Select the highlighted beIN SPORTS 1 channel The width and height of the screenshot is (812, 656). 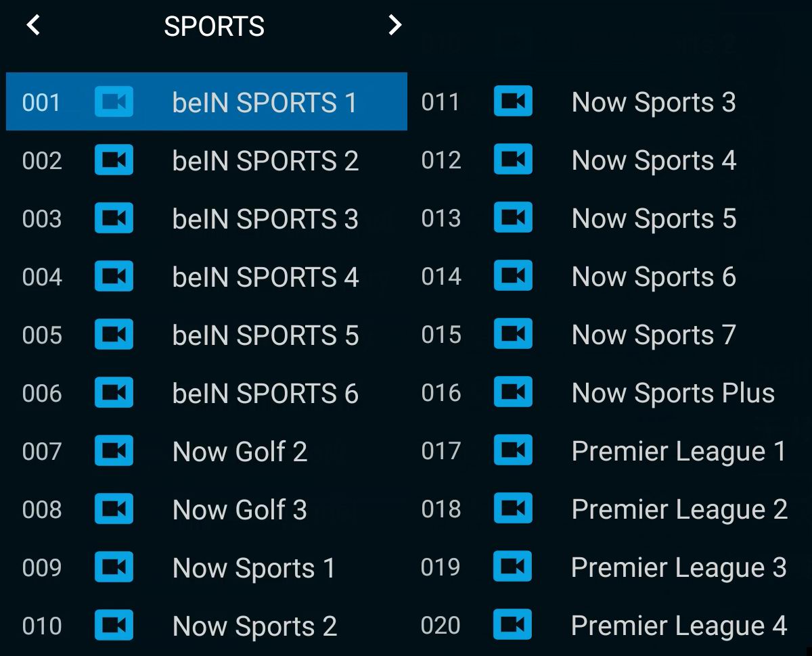pyautogui.click(x=264, y=103)
